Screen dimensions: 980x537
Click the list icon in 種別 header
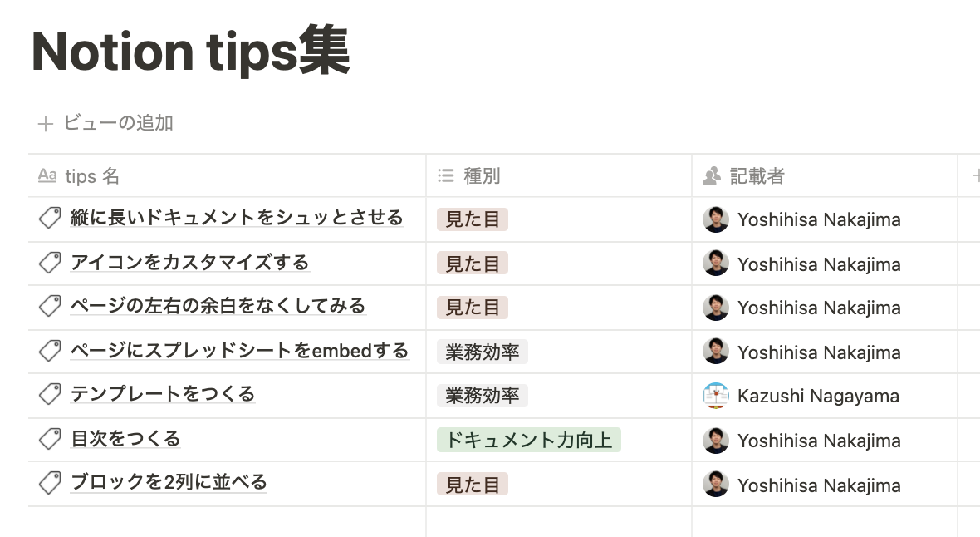[446, 176]
